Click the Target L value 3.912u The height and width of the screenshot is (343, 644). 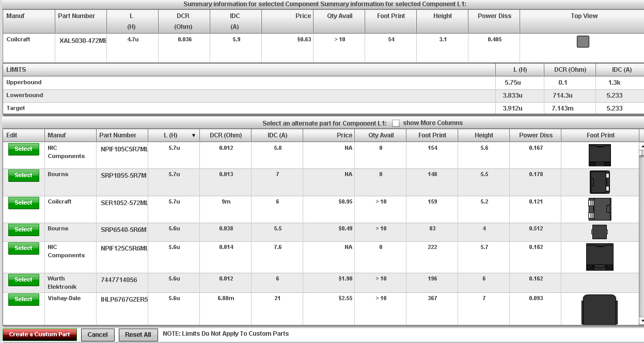pos(512,108)
